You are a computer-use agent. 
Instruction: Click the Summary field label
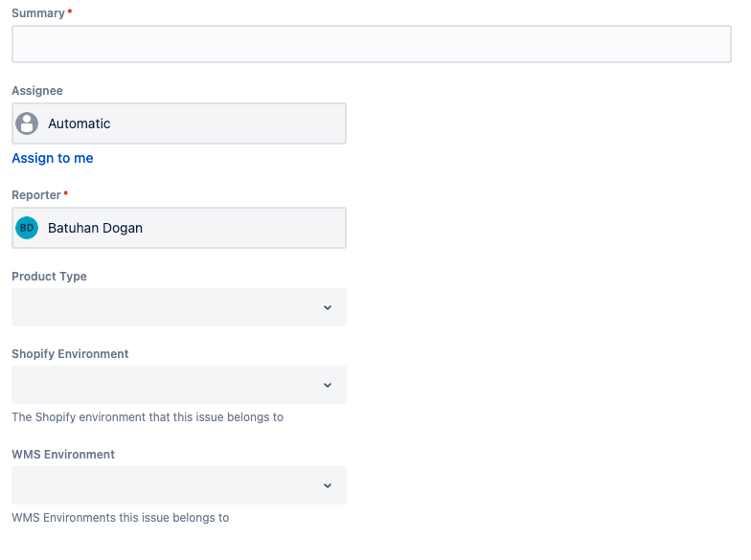pyautogui.click(x=38, y=13)
